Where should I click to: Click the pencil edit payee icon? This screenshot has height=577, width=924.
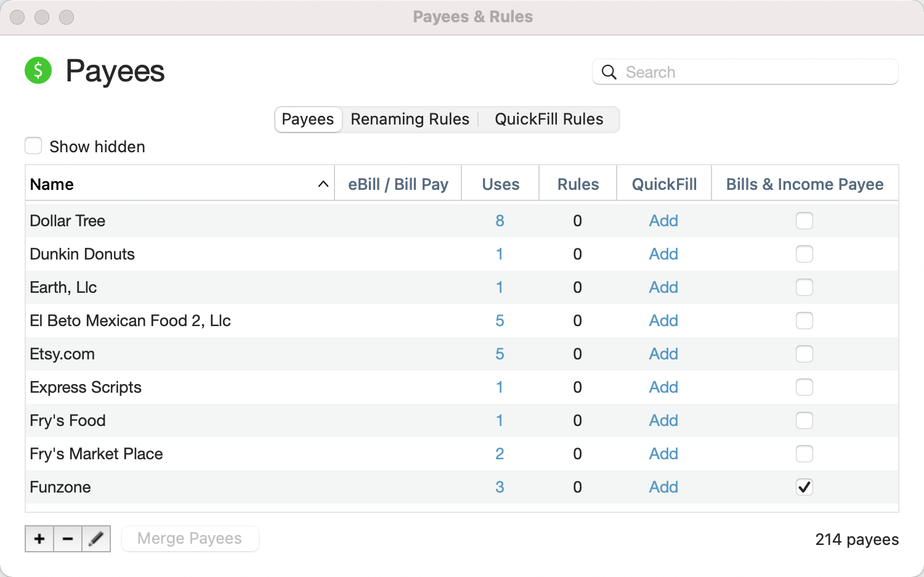(96, 539)
